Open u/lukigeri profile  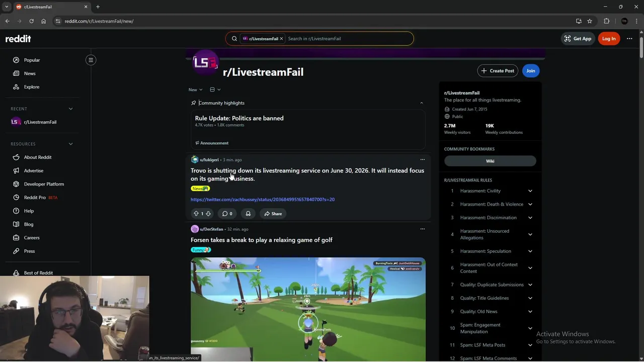(x=209, y=160)
